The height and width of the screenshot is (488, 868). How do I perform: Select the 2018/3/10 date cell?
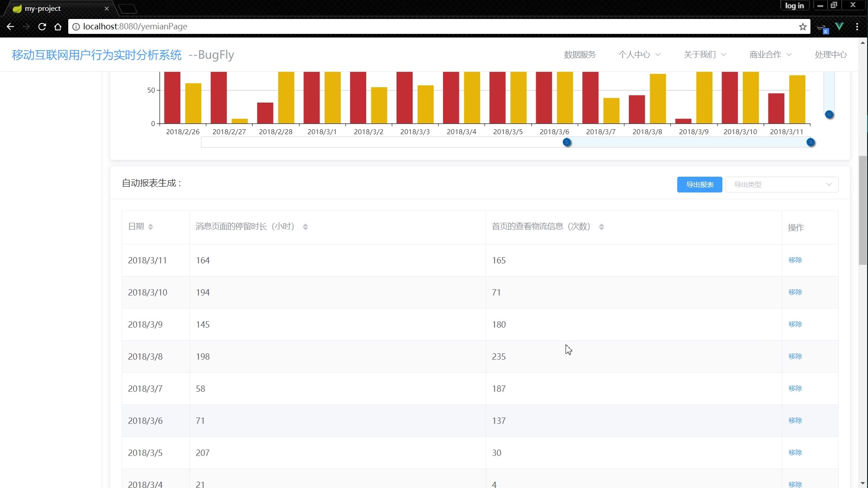pyautogui.click(x=156, y=292)
